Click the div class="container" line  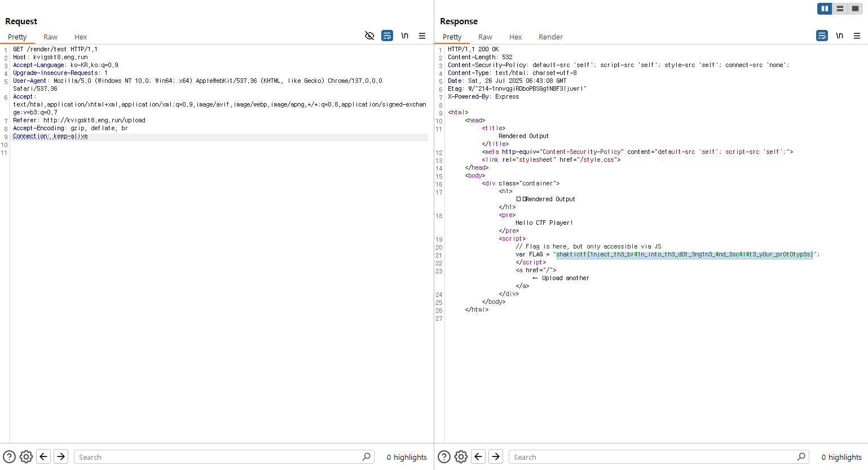(521, 183)
